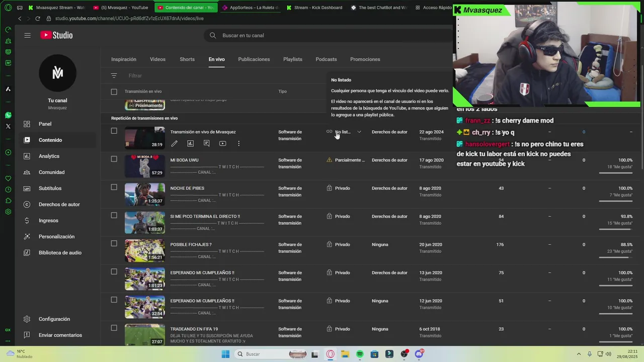Click the warning icon on MI BODA UWU row

pos(329,160)
